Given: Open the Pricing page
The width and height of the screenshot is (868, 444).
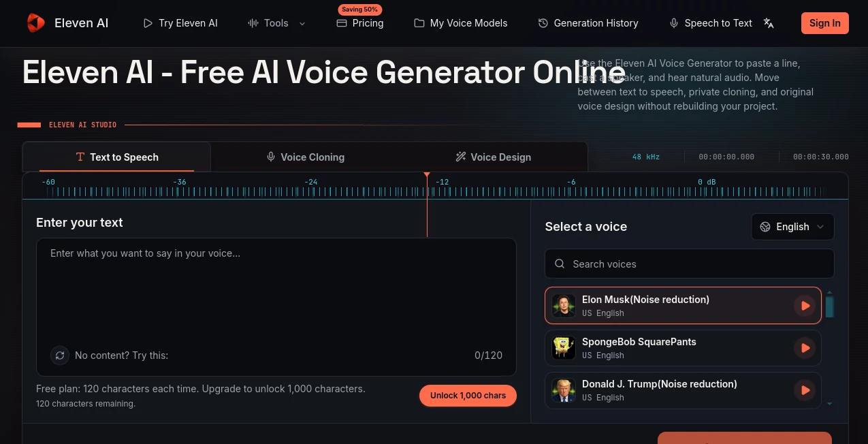Looking at the screenshot, I should [x=360, y=23].
